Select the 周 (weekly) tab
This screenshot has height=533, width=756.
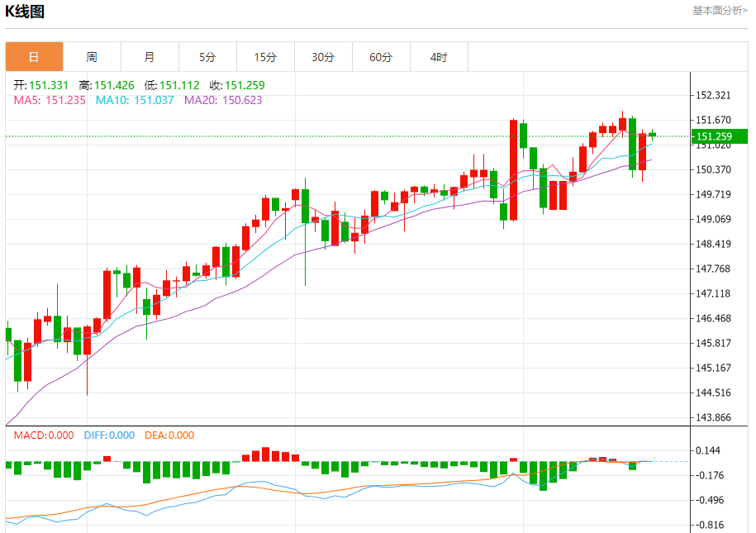[x=92, y=57]
